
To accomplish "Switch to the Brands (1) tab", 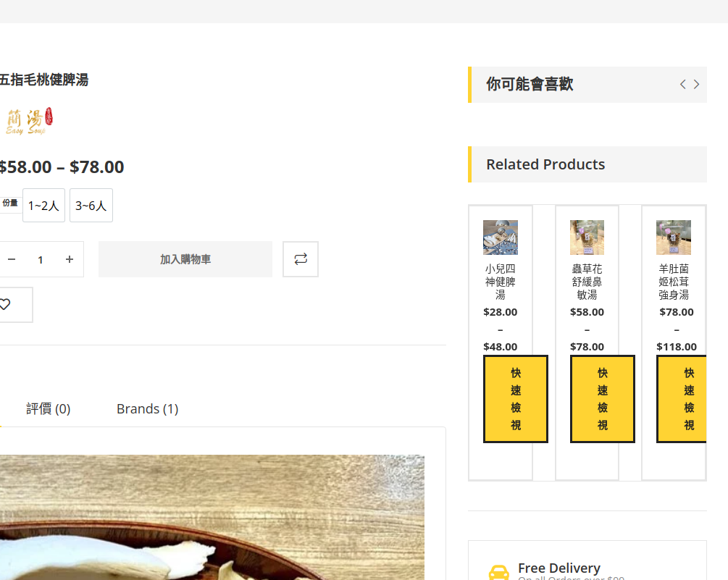I will coord(147,409).
